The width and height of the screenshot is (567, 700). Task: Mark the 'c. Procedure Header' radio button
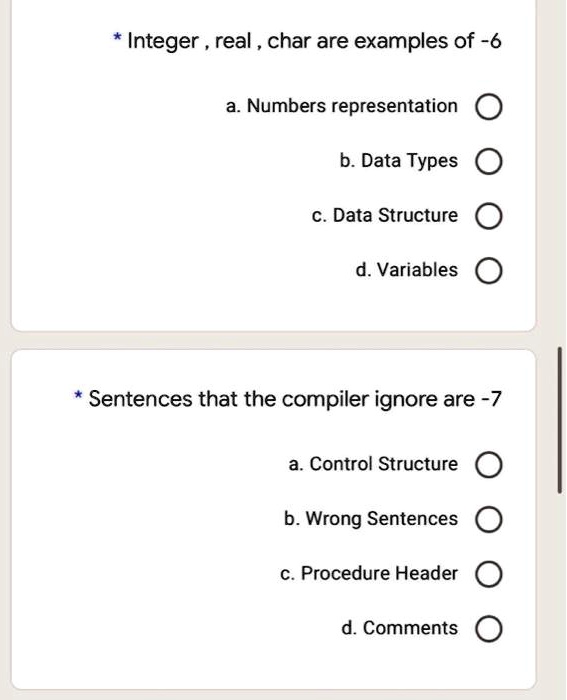click(x=488, y=574)
